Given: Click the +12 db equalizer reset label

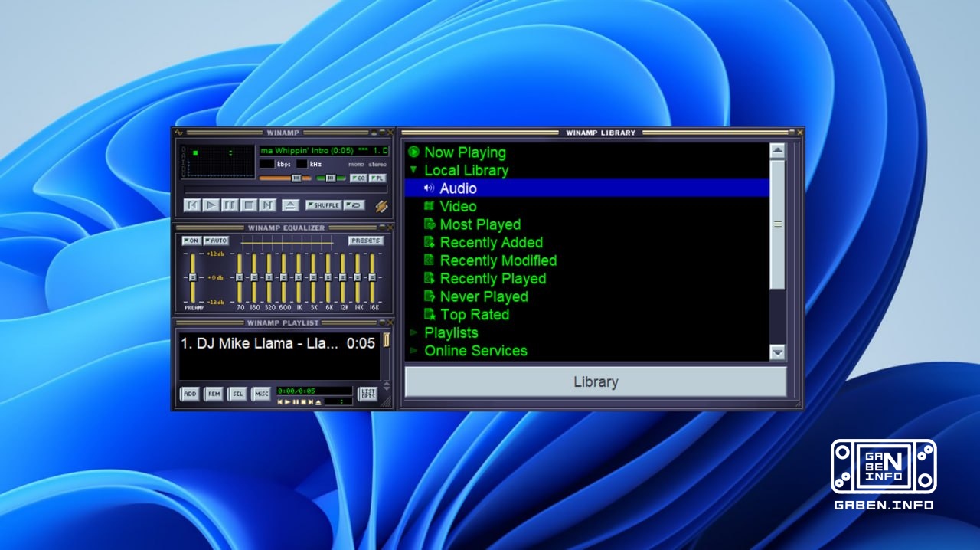Looking at the screenshot, I should pos(215,254).
